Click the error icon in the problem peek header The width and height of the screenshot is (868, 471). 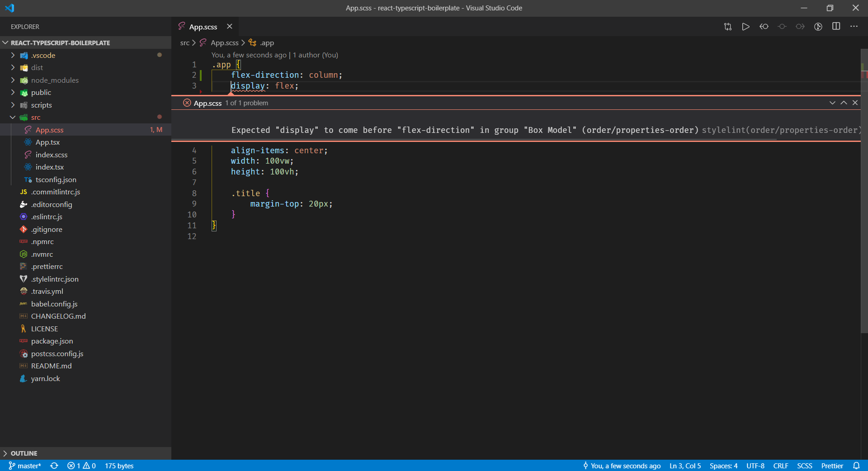click(x=187, y=103)
